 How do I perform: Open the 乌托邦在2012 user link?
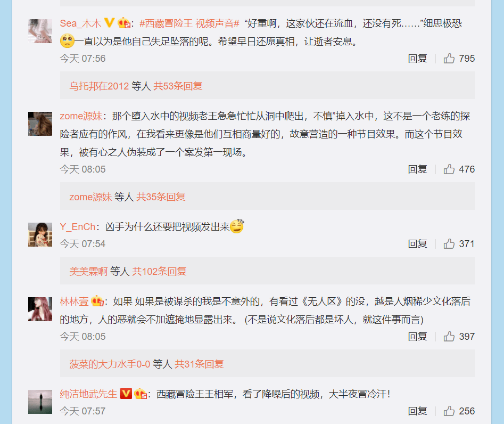(99, 86)
